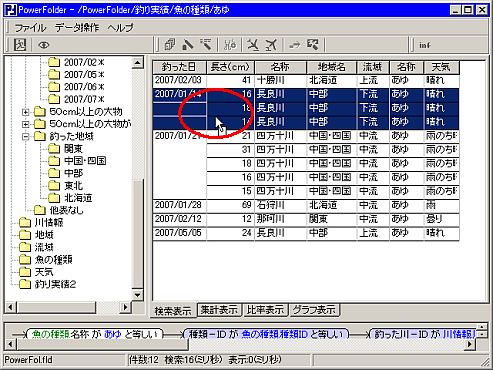Click the 長さ(cm) column header
This screenshot has height=370, width=493.
(x=230, y=67)
